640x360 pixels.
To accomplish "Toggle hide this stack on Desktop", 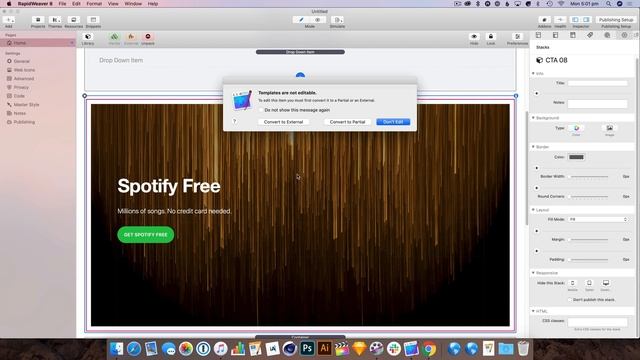I will pos(606,283).
